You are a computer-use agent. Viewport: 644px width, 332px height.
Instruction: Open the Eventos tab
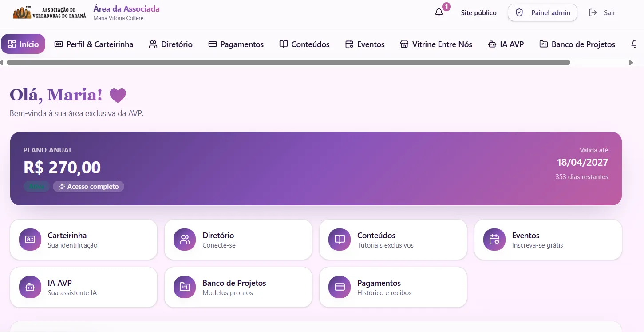coord(365,44)
